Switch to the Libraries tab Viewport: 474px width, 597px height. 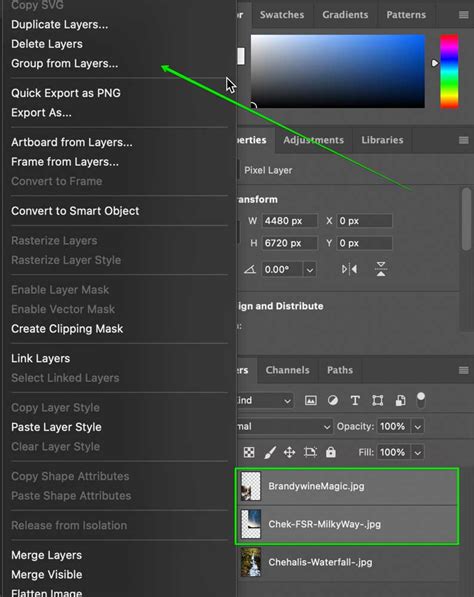[x=382, y=140]
